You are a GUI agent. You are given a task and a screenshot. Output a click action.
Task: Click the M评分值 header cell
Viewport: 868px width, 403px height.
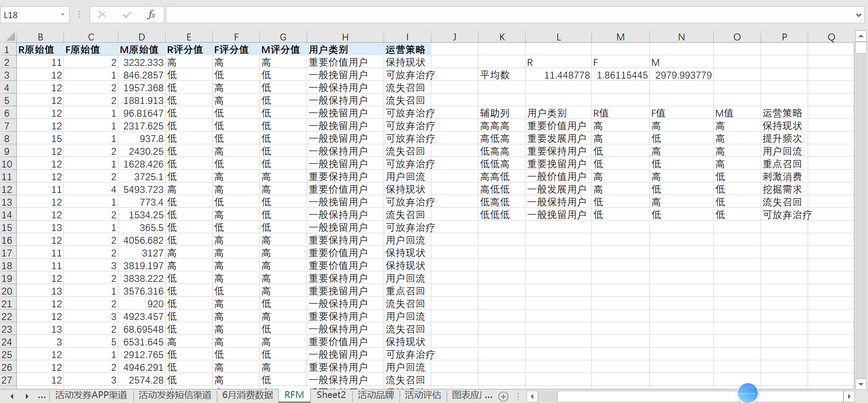coord(283,49)
